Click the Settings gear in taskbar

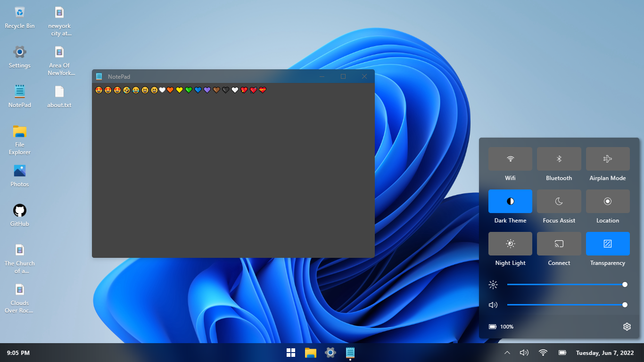tap(330, 353)
